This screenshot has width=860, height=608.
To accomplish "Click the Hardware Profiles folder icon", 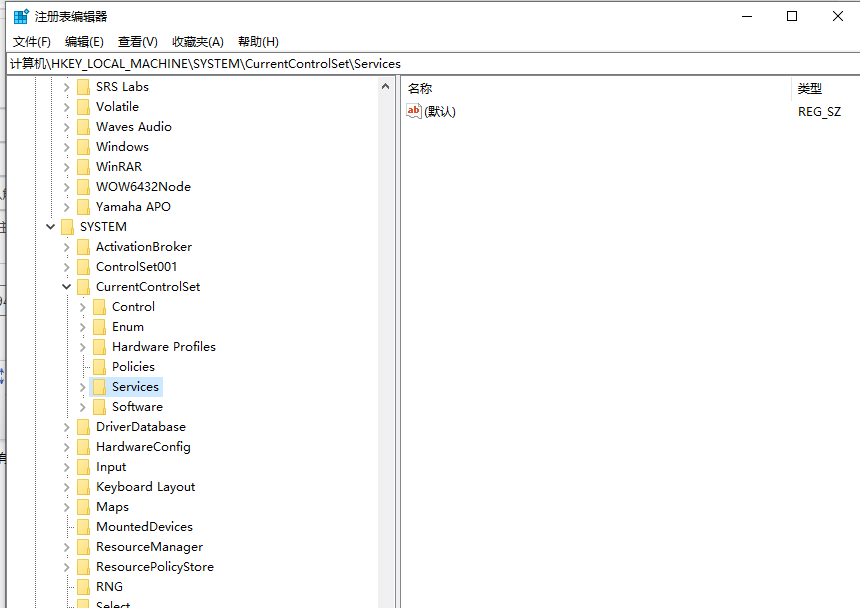I will pos(99,346).
